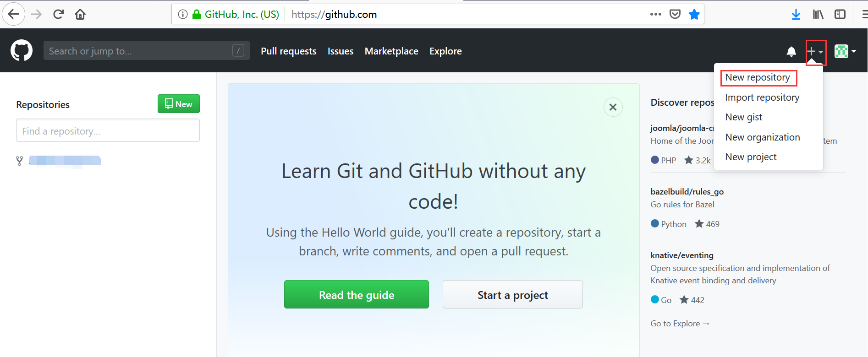Open the joomla/joomla-cms repository link

coord(682,128)
